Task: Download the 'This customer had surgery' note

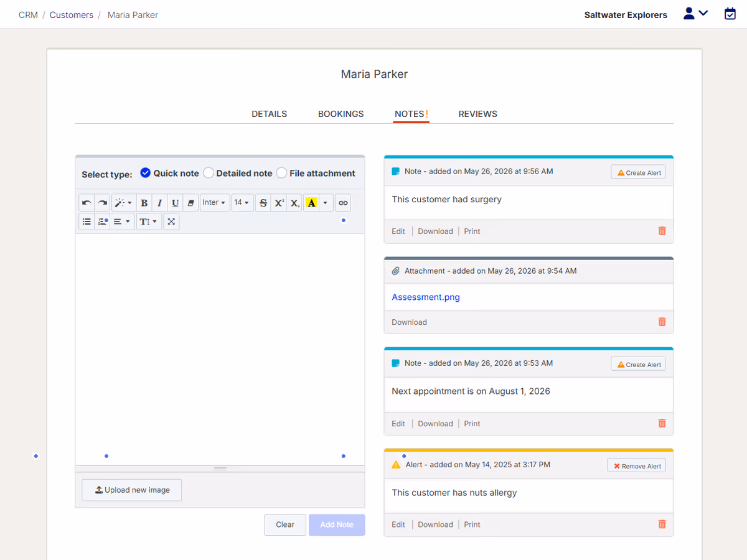Action: click(x=435, y=231)
